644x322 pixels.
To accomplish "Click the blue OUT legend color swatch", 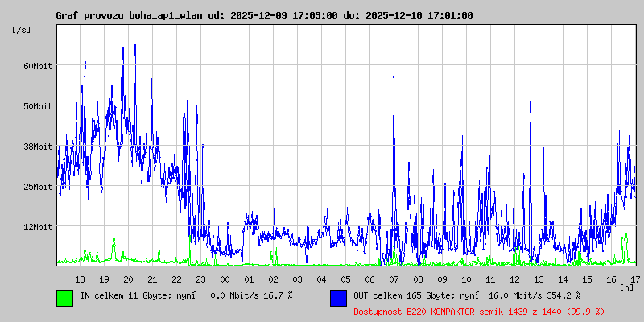I will (x=338, y=297).
